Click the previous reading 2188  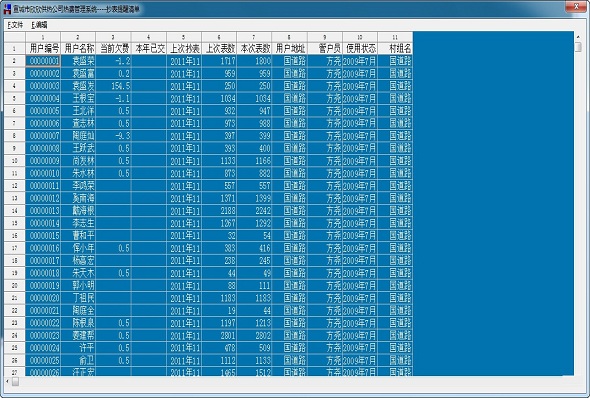click(x=219, y=210)
